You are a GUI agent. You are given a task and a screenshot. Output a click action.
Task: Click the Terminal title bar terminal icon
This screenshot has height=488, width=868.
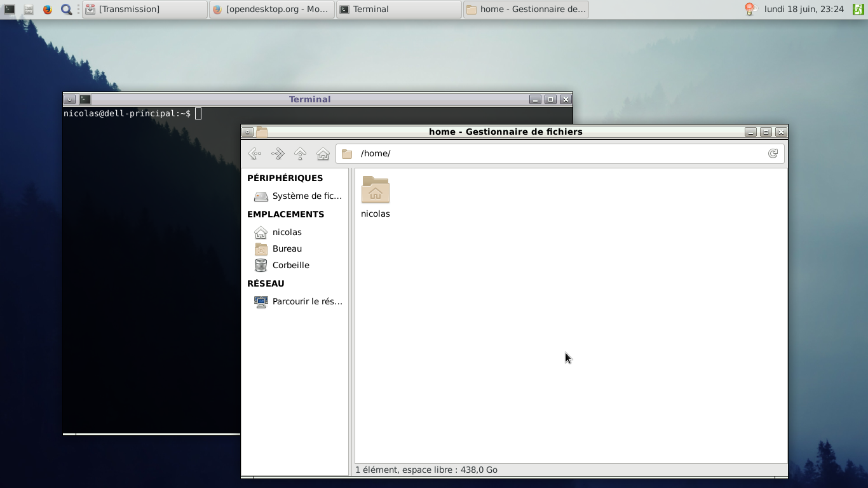(85, 99)
